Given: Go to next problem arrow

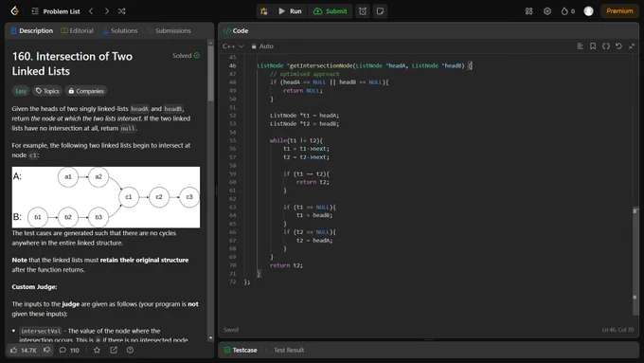Looking at the screenshot, I should coord(107,11).
